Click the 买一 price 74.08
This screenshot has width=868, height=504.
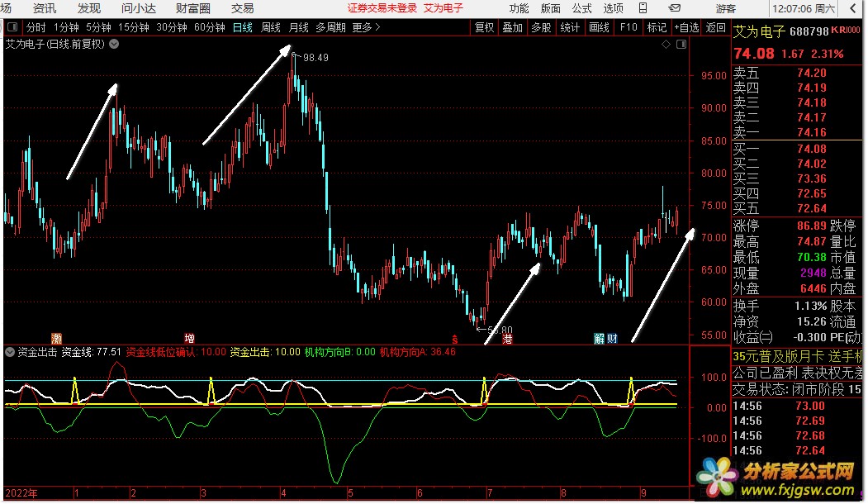[812, 149]
